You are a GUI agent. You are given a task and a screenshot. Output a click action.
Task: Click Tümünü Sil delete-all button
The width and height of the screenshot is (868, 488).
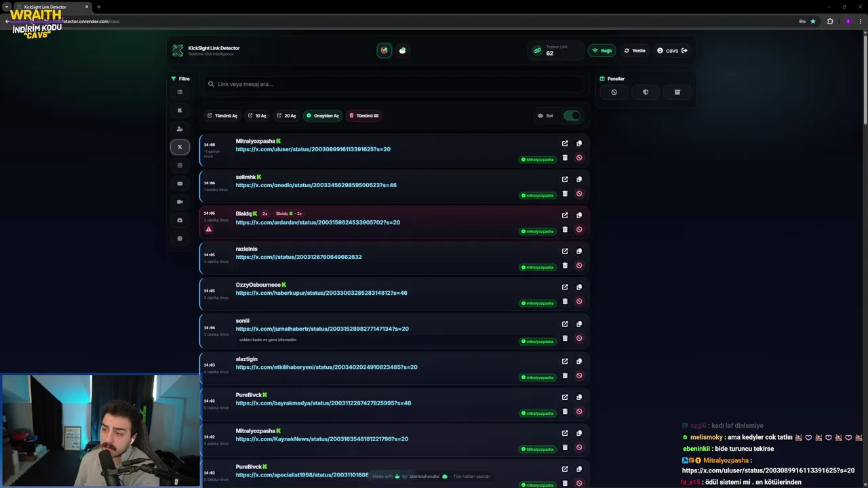363,116
